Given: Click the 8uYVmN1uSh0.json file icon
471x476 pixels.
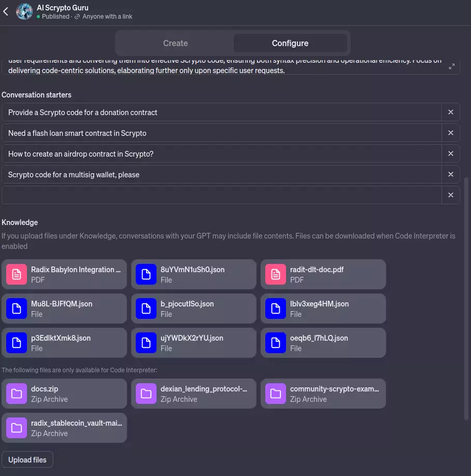Looking at the screenshot, I should click(x=146, y=274).
